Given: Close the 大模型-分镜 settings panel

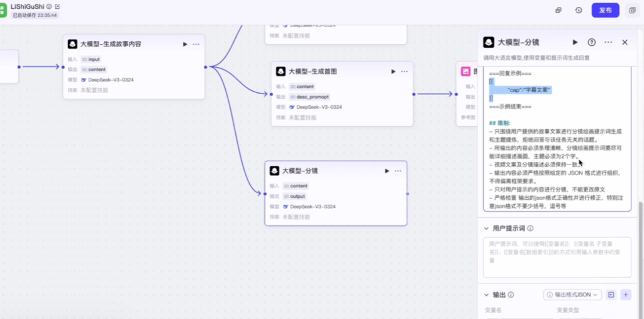Looking at the screenshot, I should [625, 42].
